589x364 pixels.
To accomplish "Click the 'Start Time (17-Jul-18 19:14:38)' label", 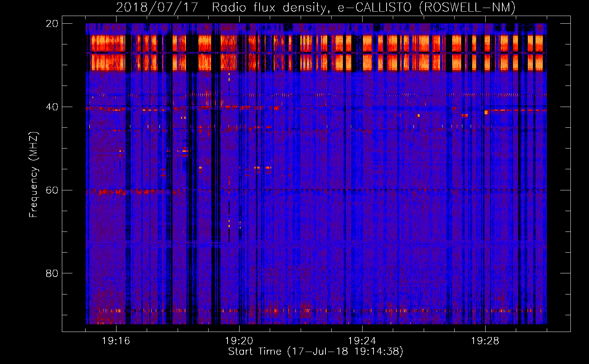I will tap(316, 352).
